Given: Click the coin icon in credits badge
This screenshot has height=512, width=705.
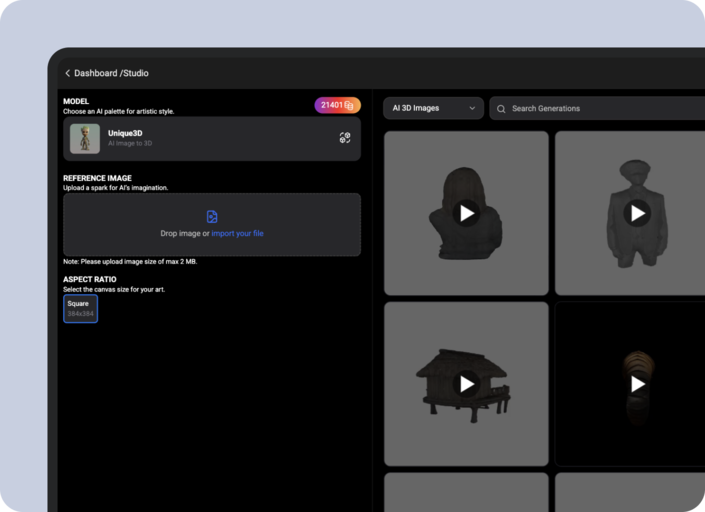Looking at the screenshot, I should [350, 105].
